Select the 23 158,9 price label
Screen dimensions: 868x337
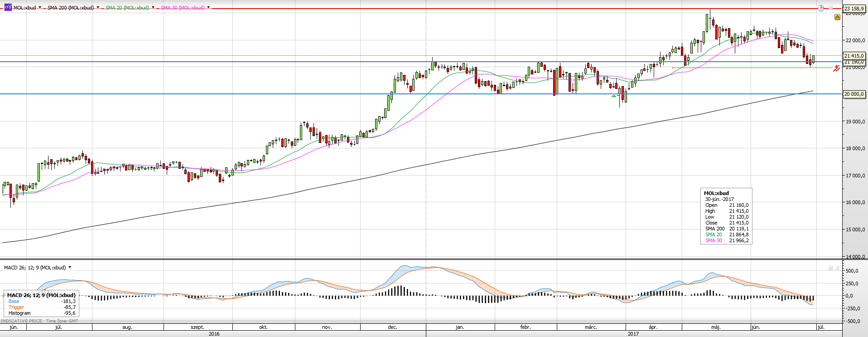854,8
